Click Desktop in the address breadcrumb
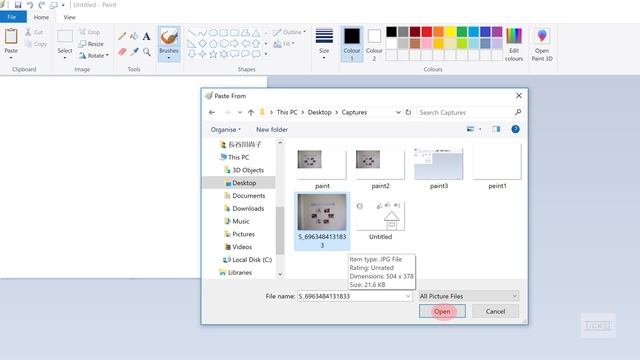The image size is (640, 360). click(320, 112)
